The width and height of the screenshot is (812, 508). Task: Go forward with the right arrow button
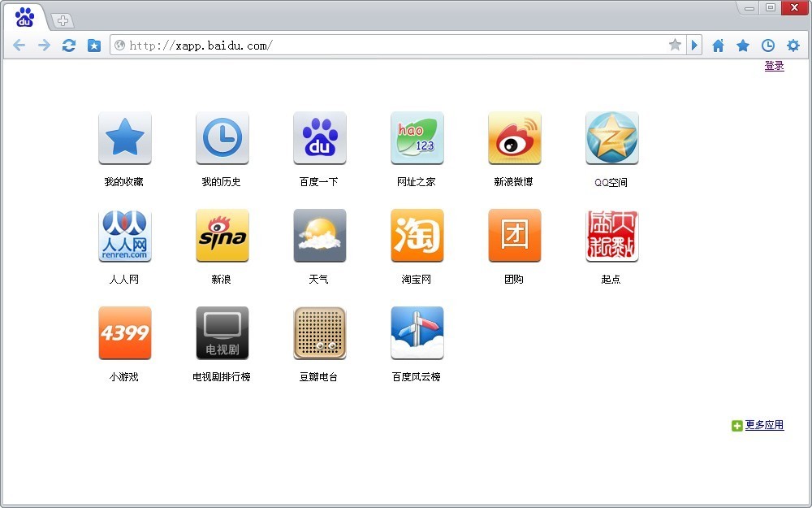pos(44,46)
